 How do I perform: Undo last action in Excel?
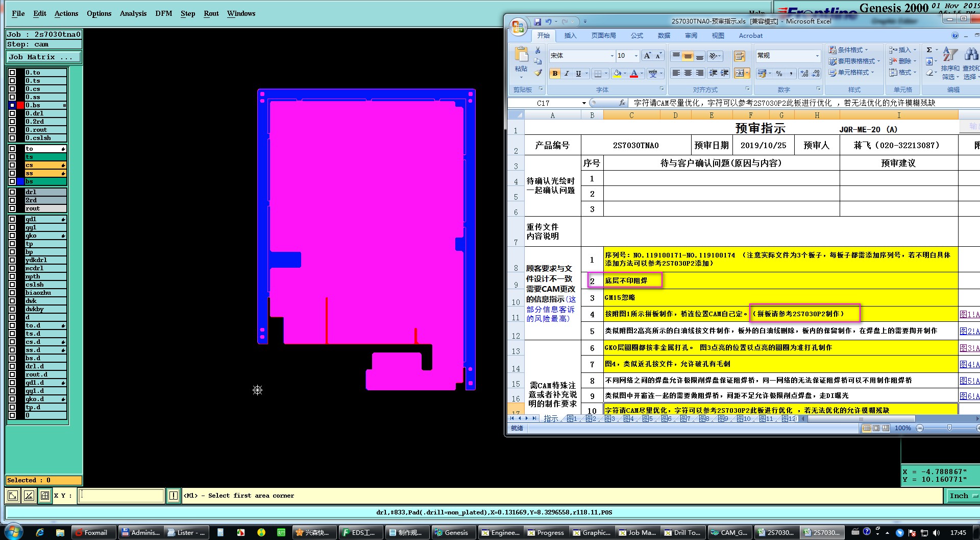(x=549, y=21)
